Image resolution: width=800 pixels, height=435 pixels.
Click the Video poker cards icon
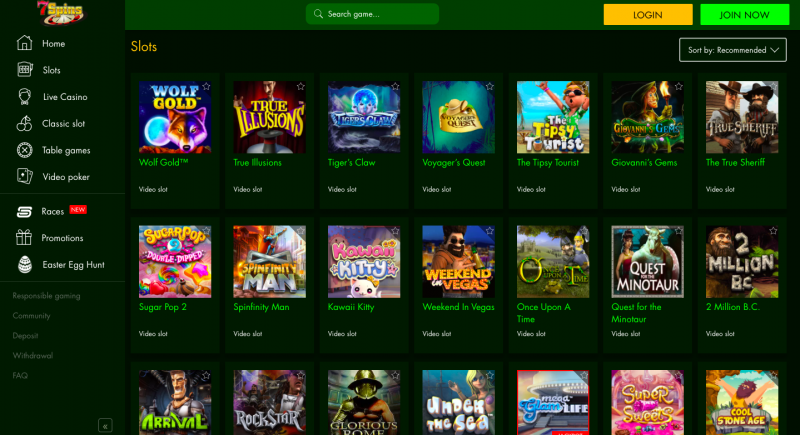click(x=24, y=176)
